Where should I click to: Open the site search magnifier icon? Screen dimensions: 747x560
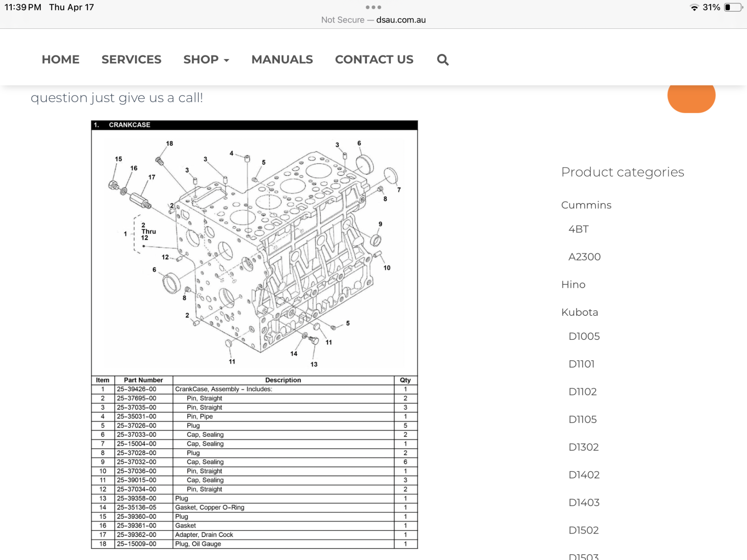tap(442, 59)
